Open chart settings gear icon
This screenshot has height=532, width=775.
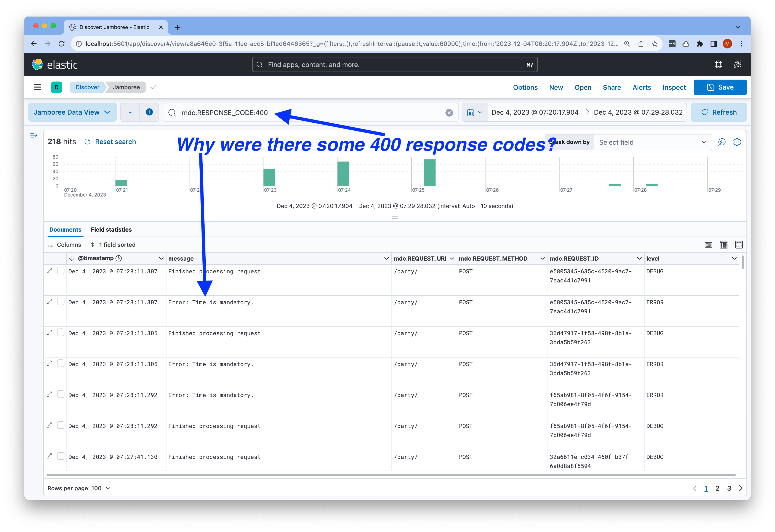coord(737,142)
